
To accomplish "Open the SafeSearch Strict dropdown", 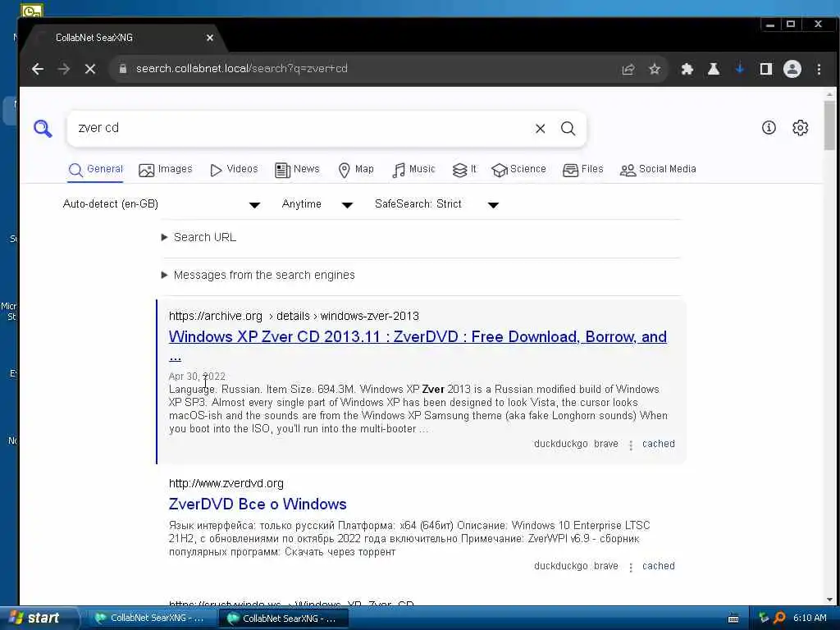I will pos(437,204).
